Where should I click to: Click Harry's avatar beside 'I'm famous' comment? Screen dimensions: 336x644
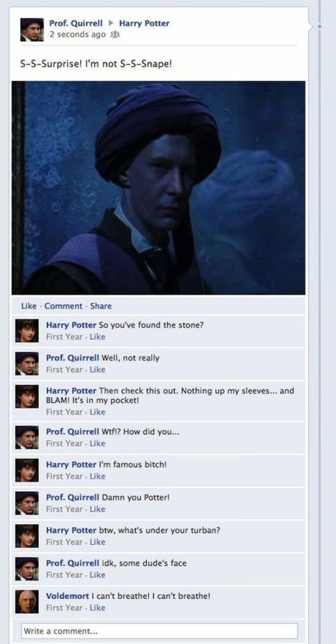coord(26,469)
